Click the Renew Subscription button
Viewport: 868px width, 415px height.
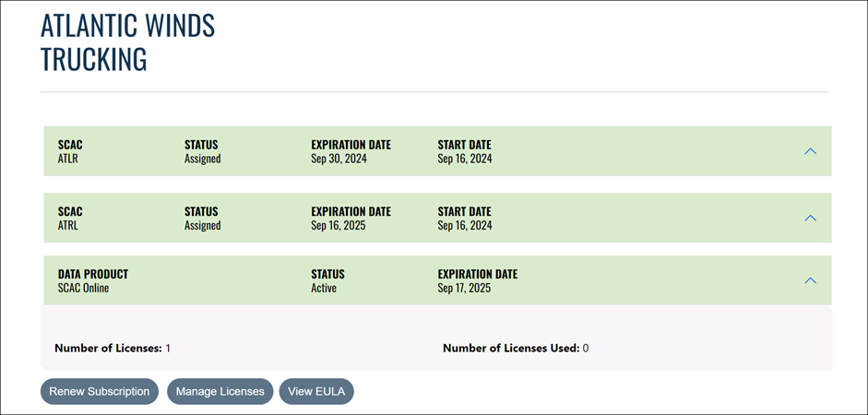click(100, 391)
